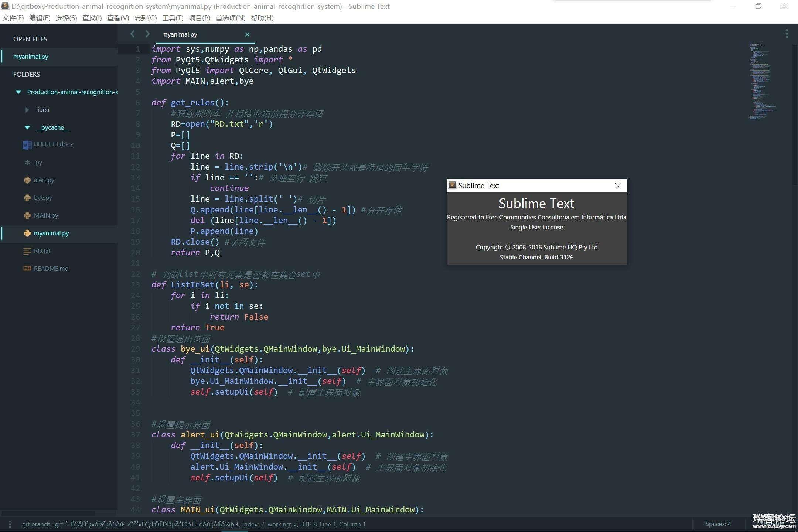Click the Python icon next to MAIN.py
Screen dimensions: 798x532
pyautogui.click(x=27, y=215)
